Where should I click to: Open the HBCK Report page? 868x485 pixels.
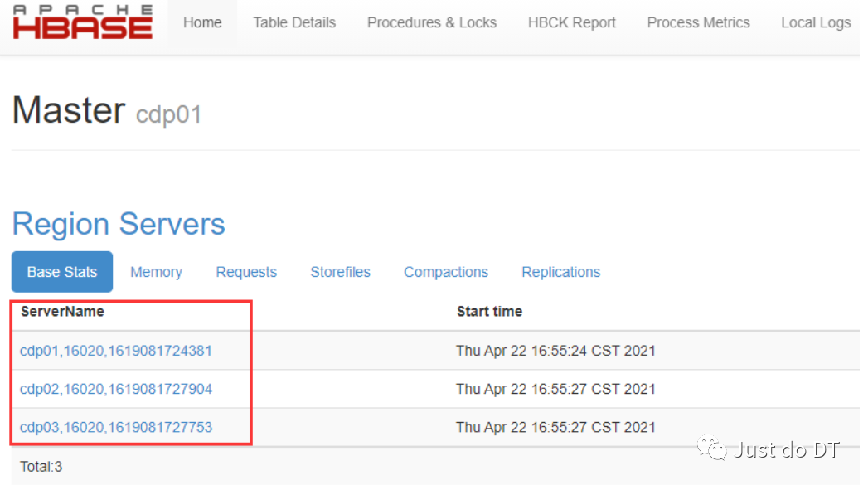(572, 22)
